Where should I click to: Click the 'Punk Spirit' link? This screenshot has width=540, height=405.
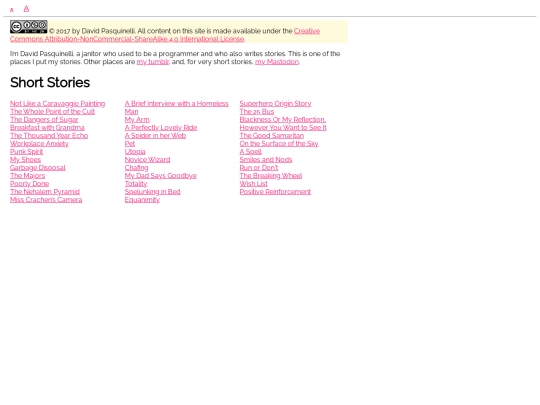click(x=27, y=152)
